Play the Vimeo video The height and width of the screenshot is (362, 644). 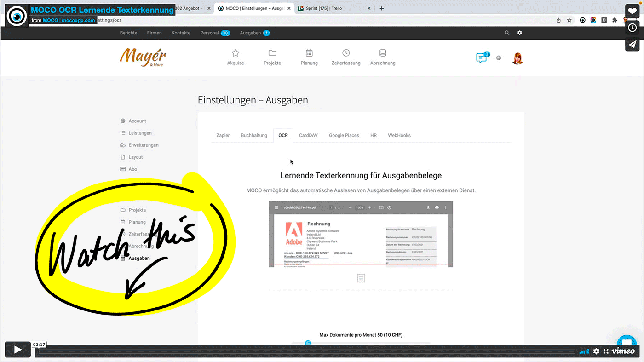pyautogui.click(x=18, y=350)
